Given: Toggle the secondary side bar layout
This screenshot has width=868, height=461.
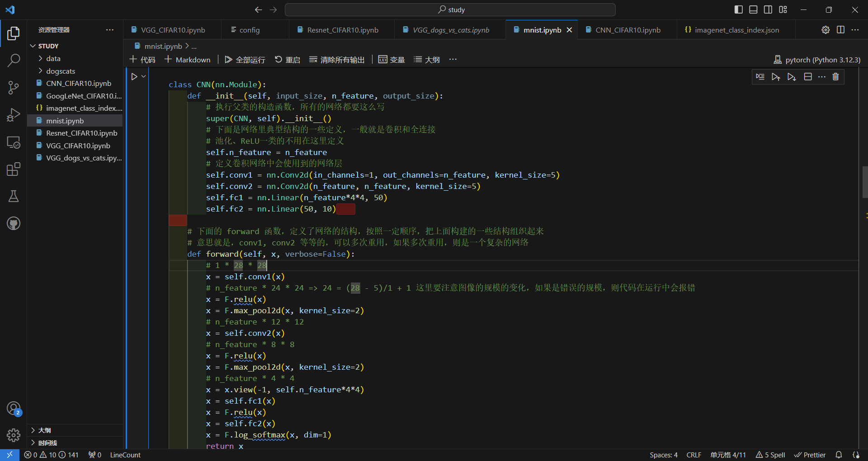Looking at the screenshot, I should click(x=768, y=9).
